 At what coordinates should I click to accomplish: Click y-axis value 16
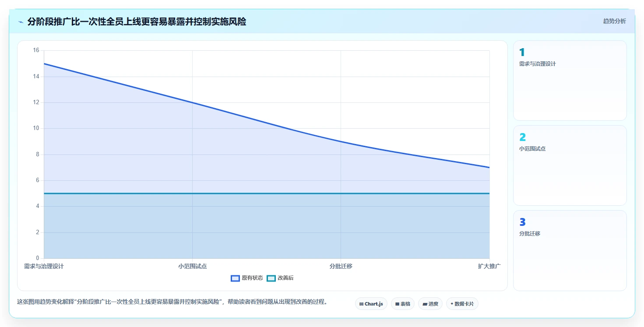click(36, 50)
